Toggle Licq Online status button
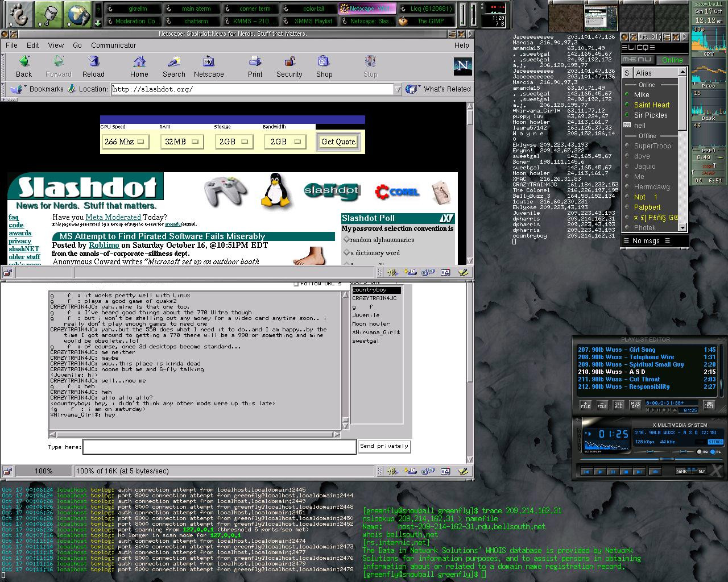 coord(672,60)
